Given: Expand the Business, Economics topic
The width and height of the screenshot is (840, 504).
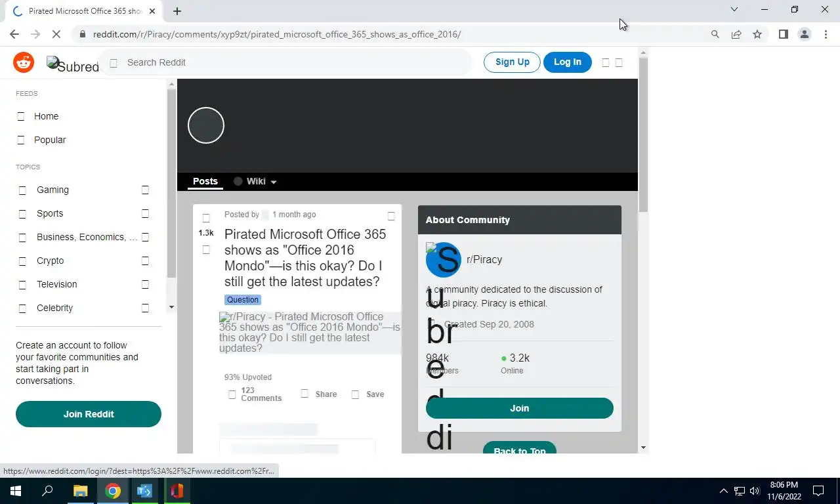Looking at the screenshot, I should pyautogui.click(x=145, y=237).
